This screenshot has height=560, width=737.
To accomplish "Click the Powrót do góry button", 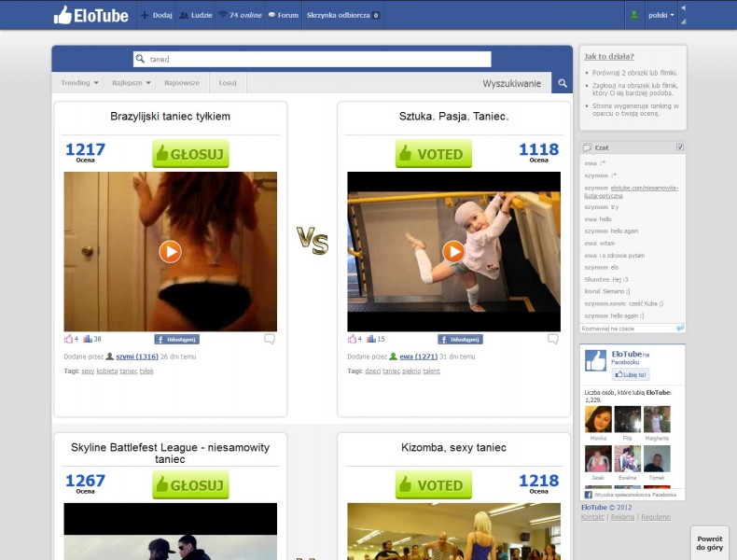I will pyautogui.click(x=709, y=542).
